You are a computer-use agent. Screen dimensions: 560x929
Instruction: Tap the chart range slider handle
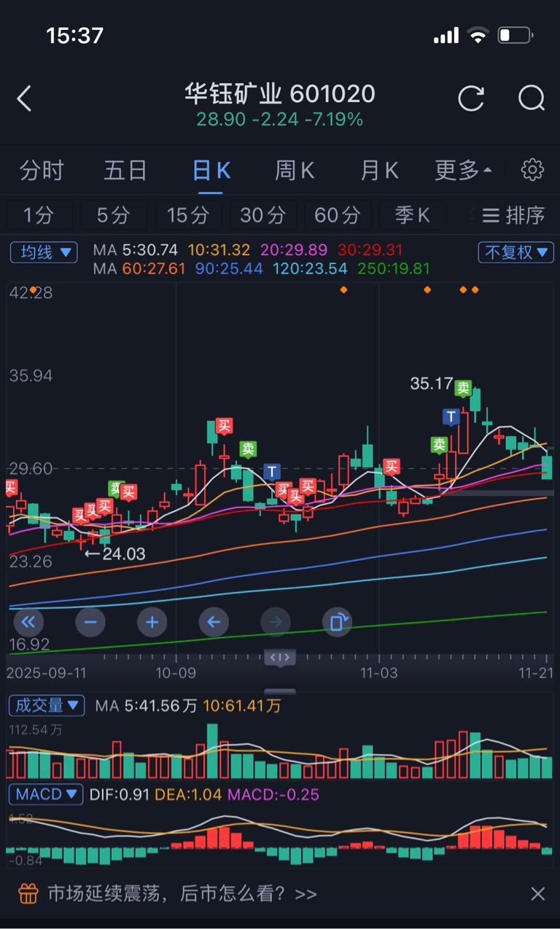point(280,658)
